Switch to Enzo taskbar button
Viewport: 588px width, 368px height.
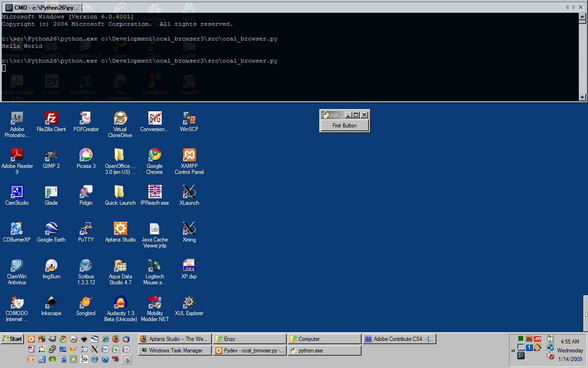250,339
